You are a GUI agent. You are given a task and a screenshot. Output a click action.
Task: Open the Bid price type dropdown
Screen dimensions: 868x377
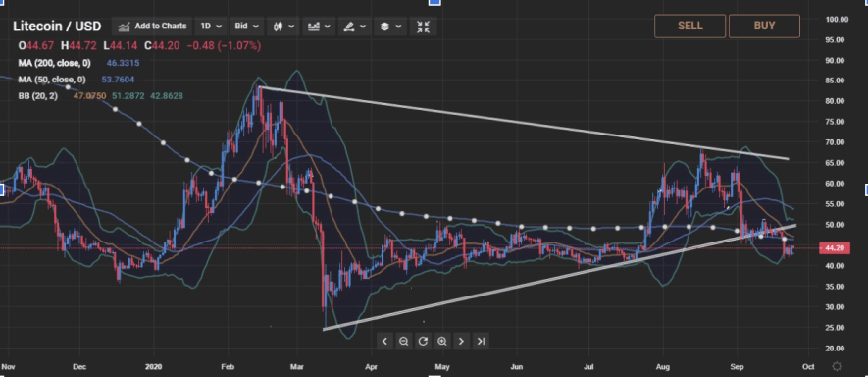click(x=247, y=27)
